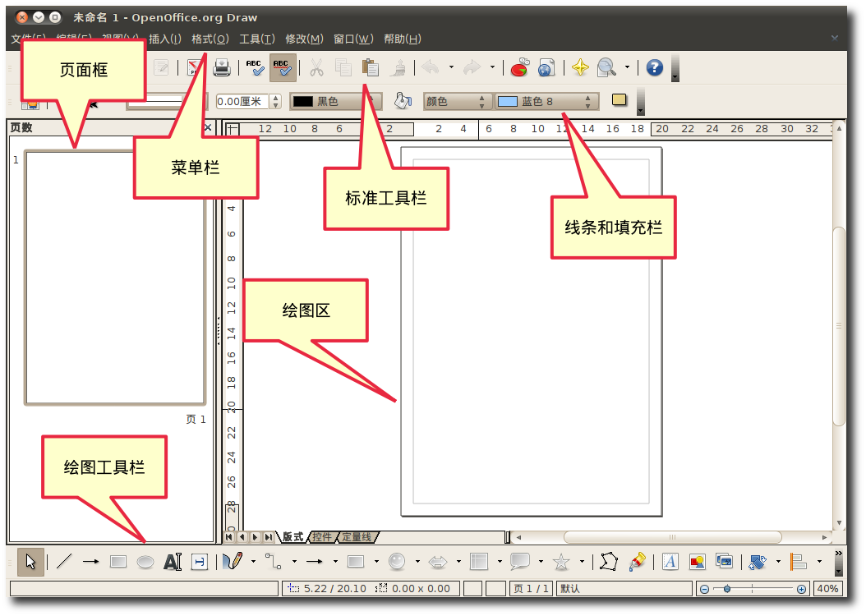Open the 窗口(W) menu
The image size is (866, 616).
click(353, 39)
